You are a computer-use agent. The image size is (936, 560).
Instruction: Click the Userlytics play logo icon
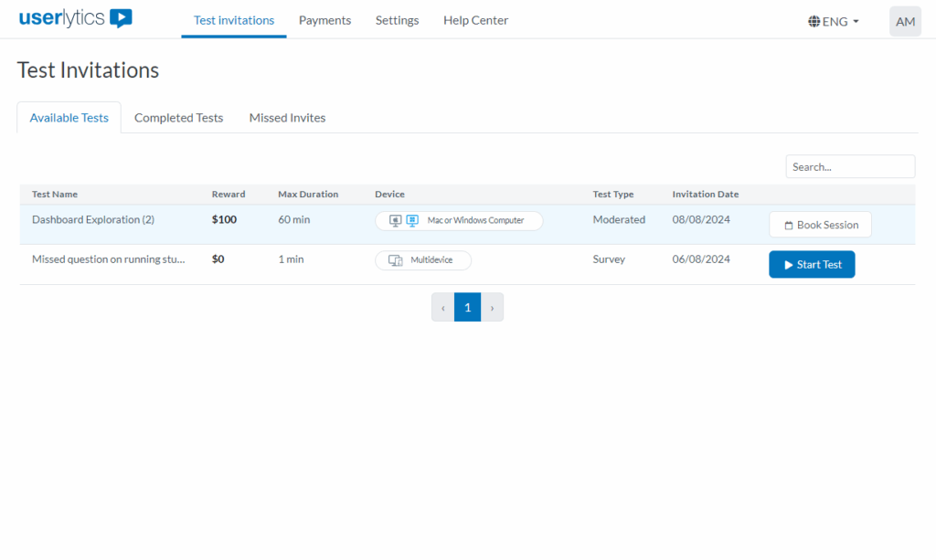coord(122,17)
